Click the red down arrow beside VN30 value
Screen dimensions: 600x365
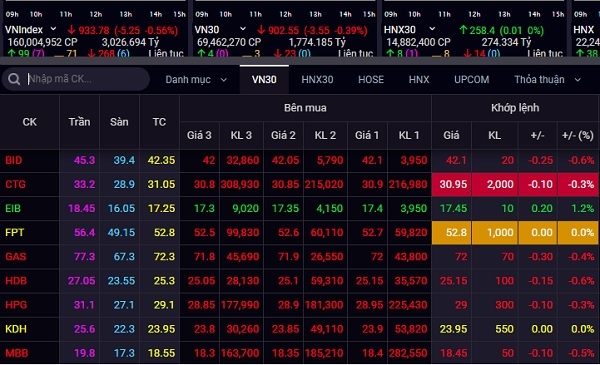[261, 29]
